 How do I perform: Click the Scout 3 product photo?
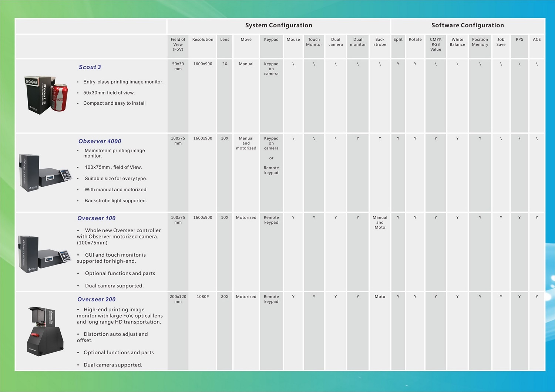[x=46, y=95]
